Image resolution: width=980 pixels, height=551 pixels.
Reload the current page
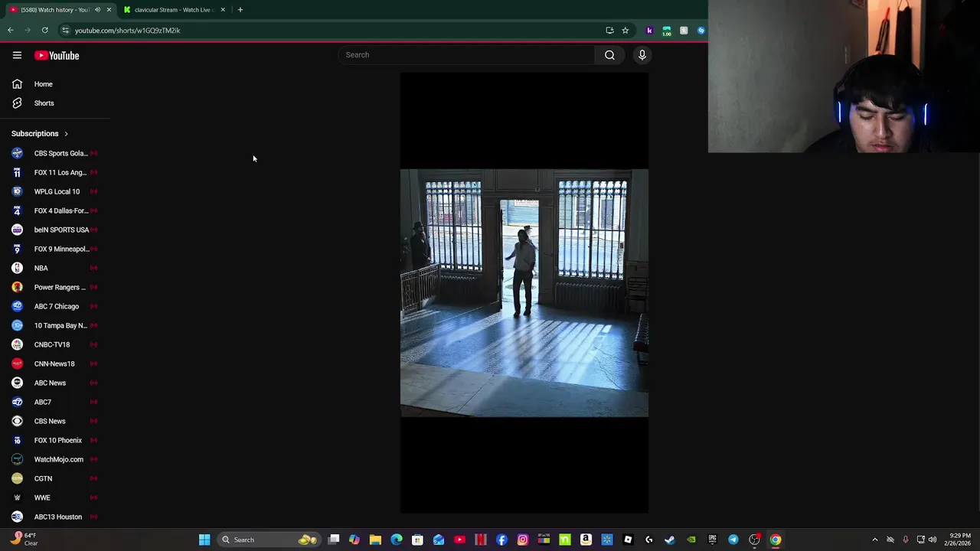click(x=45, y=31)
